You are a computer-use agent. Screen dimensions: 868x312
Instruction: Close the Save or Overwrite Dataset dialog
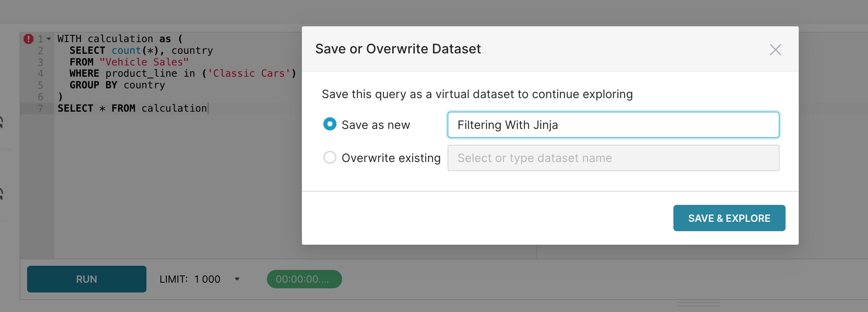coord(775,50)
